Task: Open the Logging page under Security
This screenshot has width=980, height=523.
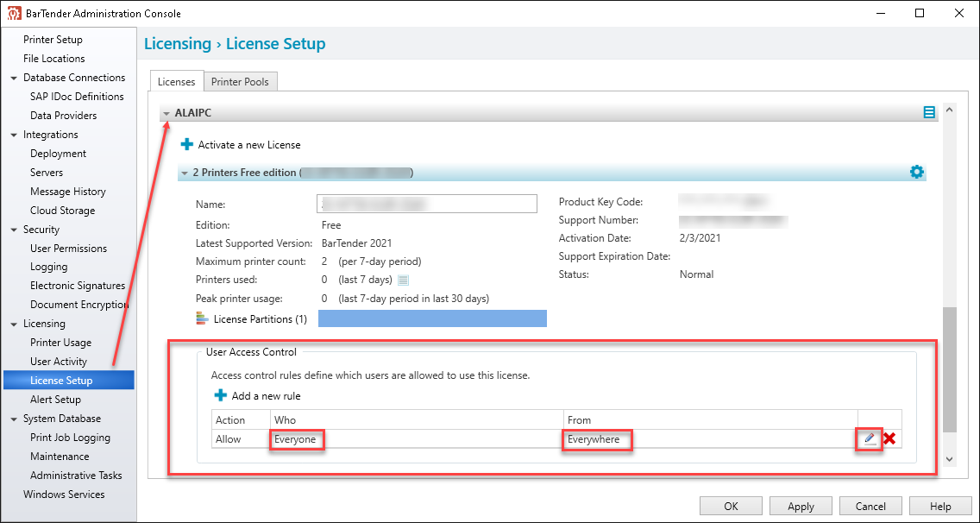Action: (x=49, y=267)
